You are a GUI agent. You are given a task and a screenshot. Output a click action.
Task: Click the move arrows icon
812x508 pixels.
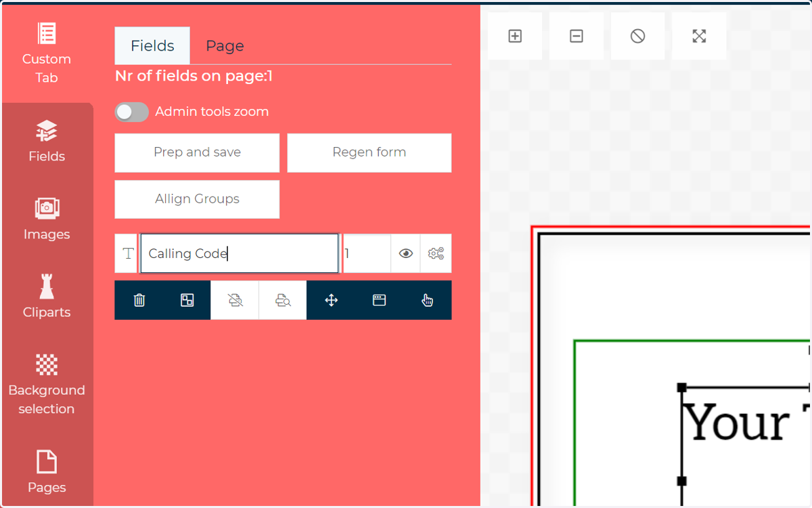pos(331,300)
